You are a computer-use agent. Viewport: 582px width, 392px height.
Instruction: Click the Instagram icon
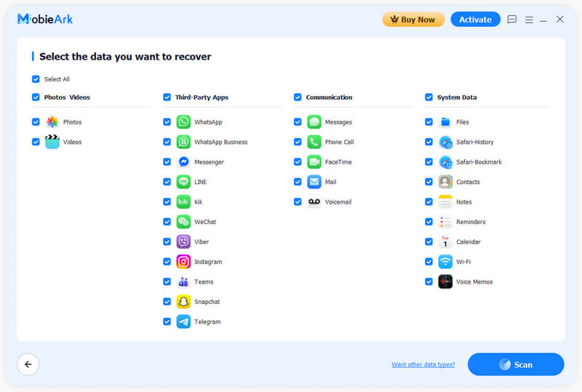point(183,262)
